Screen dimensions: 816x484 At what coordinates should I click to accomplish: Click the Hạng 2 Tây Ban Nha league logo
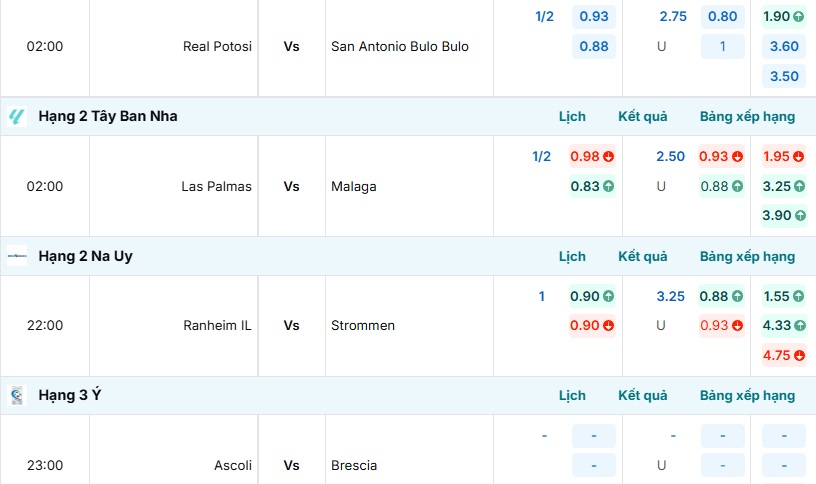(x=17, y=116)
